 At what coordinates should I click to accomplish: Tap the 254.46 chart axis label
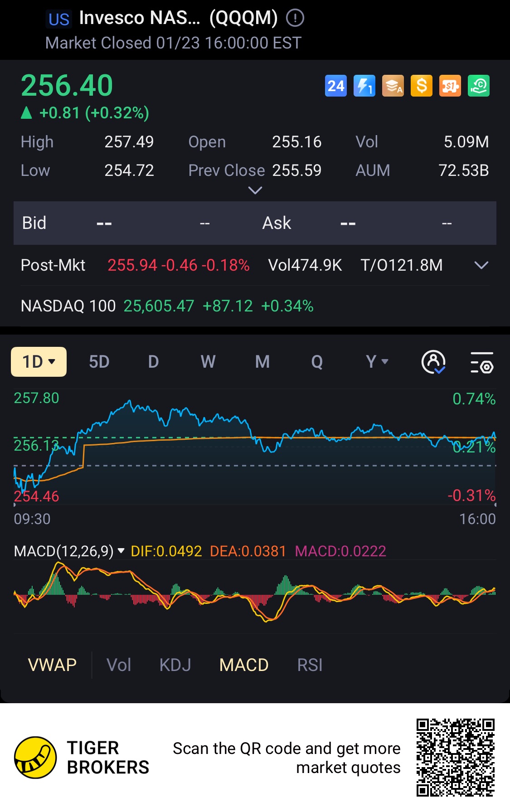point(37,496)
